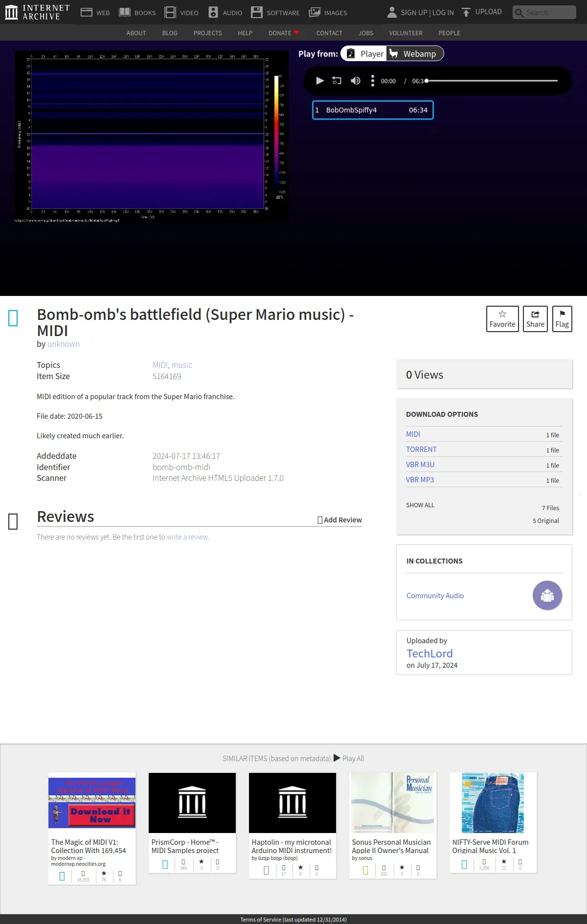Open the Projects menu item
Screen dimensions: 587x924
pyautogui.click(x=207, y=33)
